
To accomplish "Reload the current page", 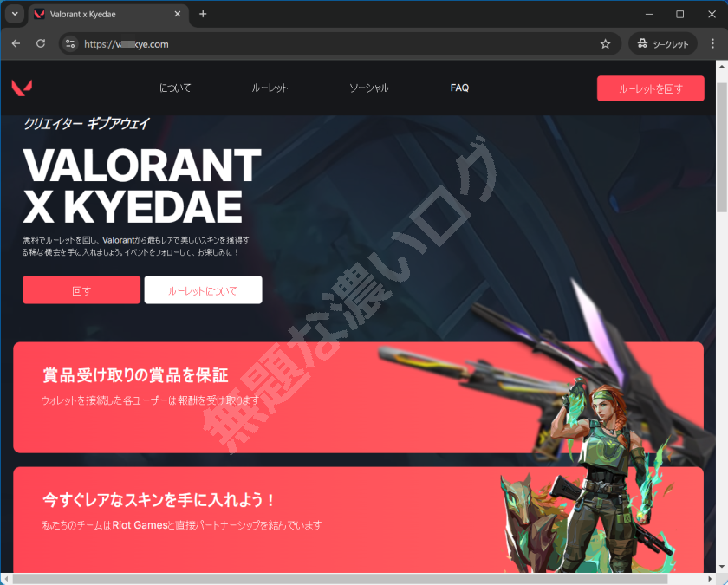I will click(x=41, y=43).
